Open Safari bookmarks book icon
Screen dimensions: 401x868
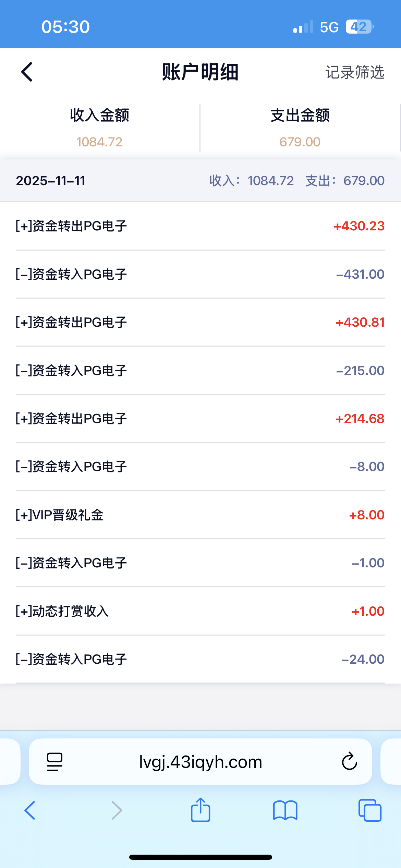(x=285, y=810)
